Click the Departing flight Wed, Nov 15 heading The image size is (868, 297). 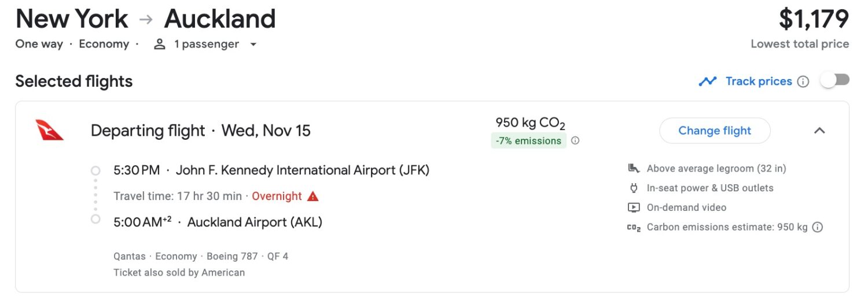click(x=201, y=131)
